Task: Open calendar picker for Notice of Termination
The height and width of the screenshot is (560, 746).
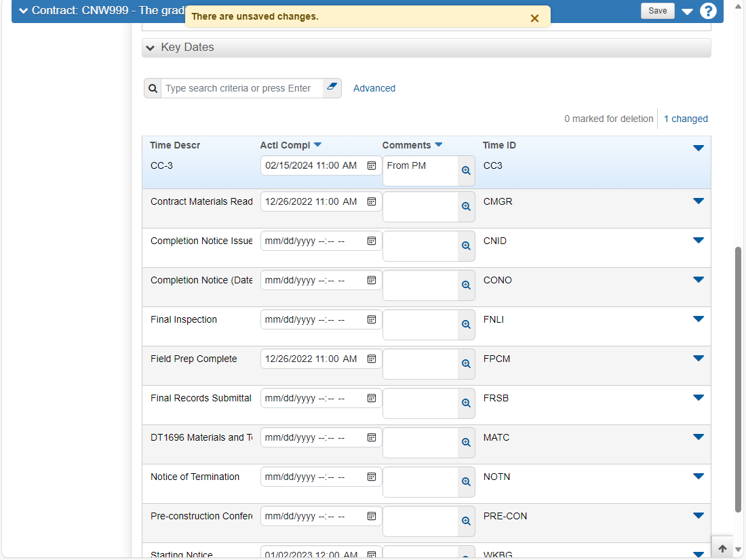Action: pos(372,477)
